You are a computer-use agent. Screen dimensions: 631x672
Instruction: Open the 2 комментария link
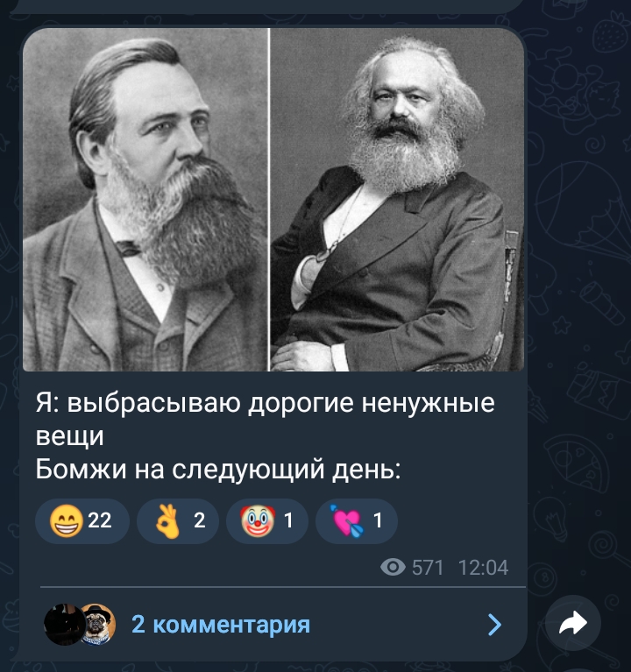point(221,624)
